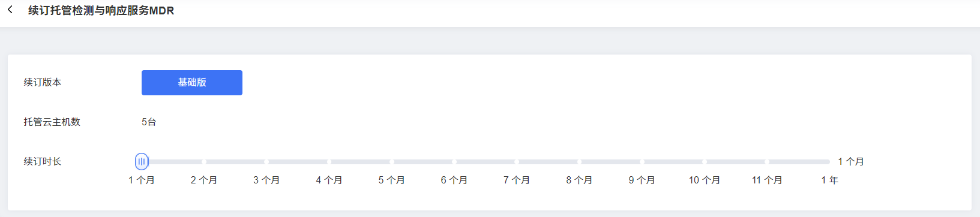This screenshot has width=980, height=217.
Task: Click the 9 个月 label text
Action: point(642,180)
